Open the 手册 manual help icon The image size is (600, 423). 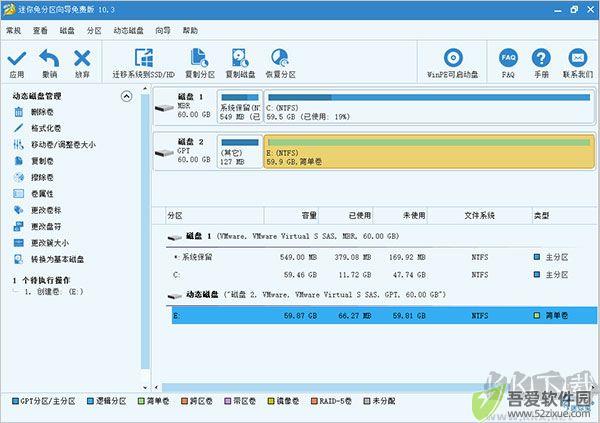tap(541, 58)
